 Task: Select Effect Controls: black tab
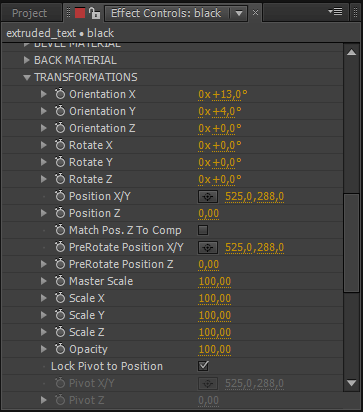click(166, 13)
